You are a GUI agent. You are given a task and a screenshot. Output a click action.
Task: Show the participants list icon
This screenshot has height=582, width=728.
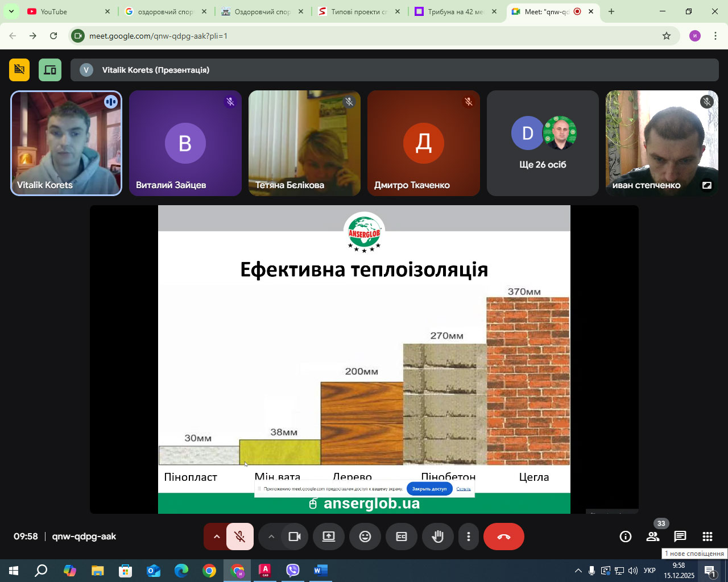click(x=653, y=537)
